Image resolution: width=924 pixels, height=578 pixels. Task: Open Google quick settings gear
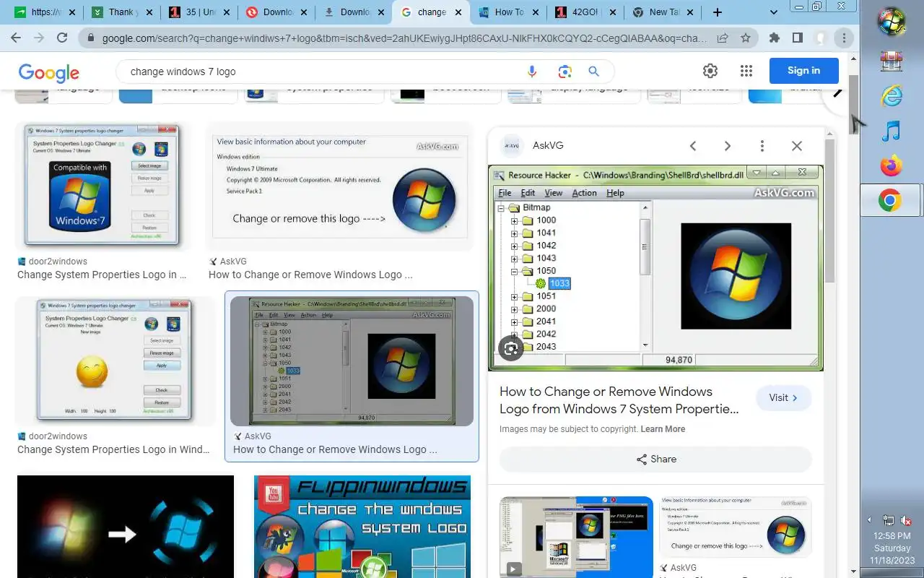(x=710, y=71)
